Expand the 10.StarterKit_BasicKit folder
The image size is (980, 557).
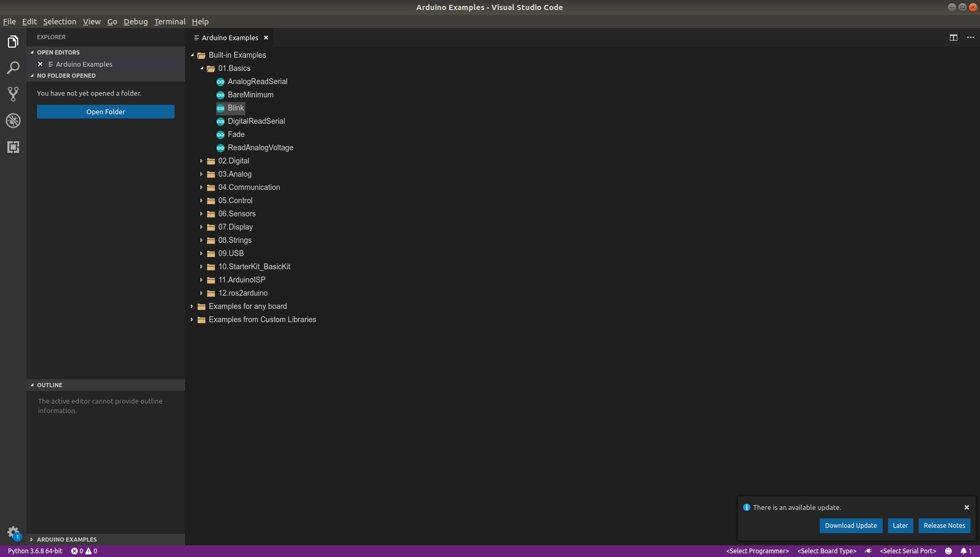pyautogui.click(x=202, y=267)
